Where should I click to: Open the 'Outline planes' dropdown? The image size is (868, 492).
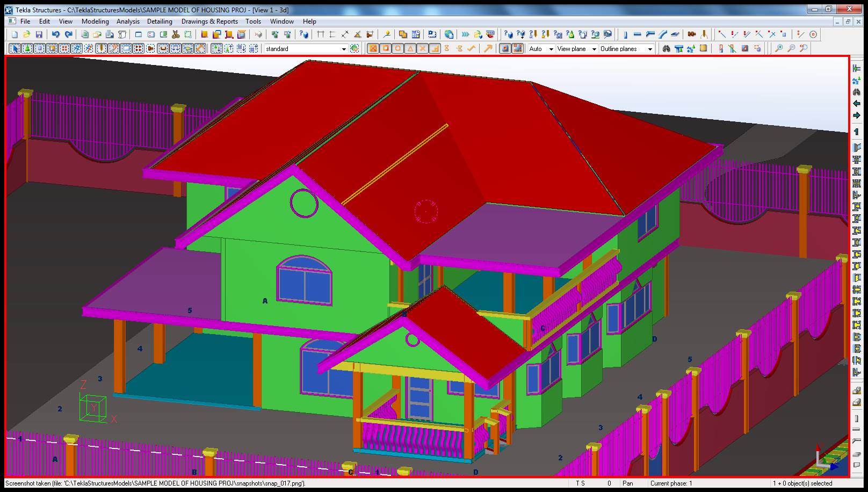tap(650, 49)
